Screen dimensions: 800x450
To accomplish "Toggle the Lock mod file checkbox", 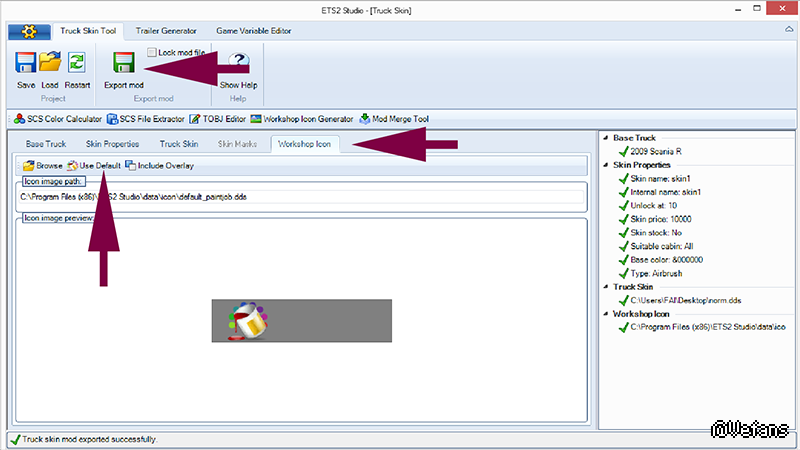I will click(152, 52).
